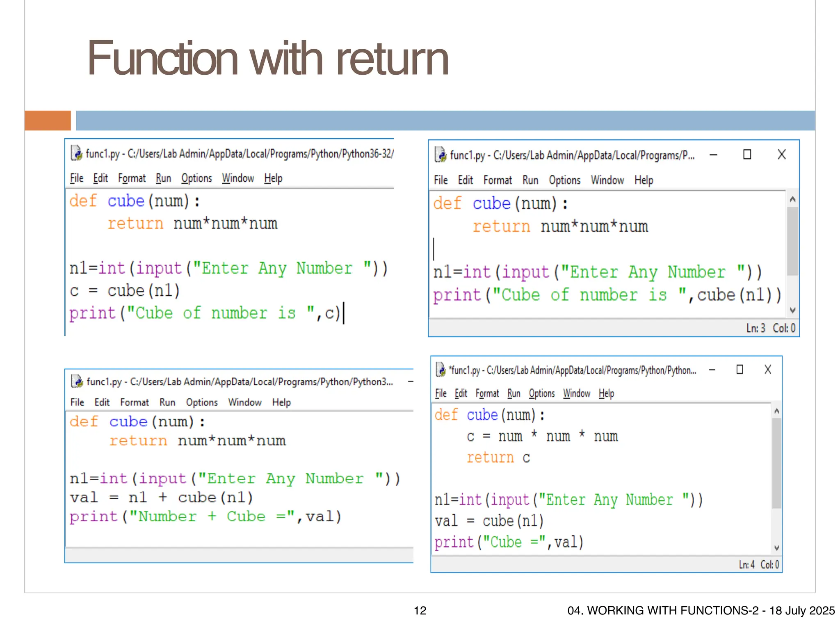Minimize the top-right func1.py window
840x630 pixels.
click(x=714, y=155)
